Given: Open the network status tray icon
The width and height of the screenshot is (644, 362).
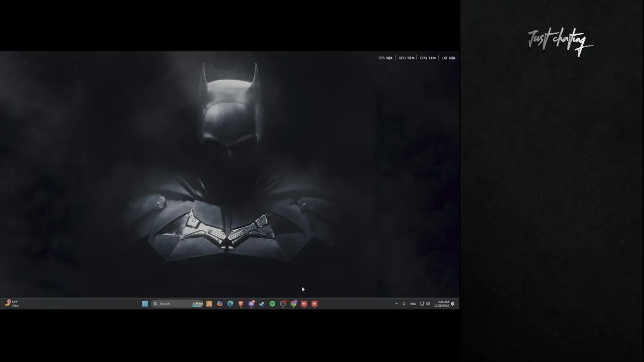Looking at the screenshot, I should (x=422, y=304).
